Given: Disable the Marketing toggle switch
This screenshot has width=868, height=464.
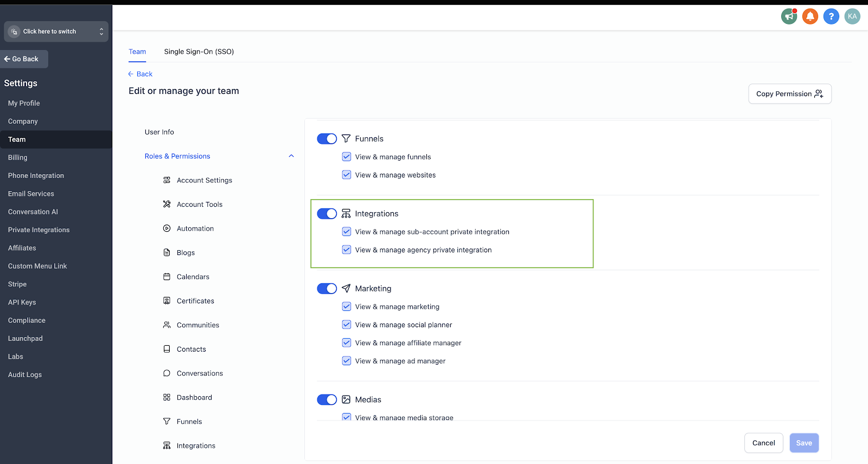Looking at the screenshot, I should pyautogui.click(x=327, y=289).
